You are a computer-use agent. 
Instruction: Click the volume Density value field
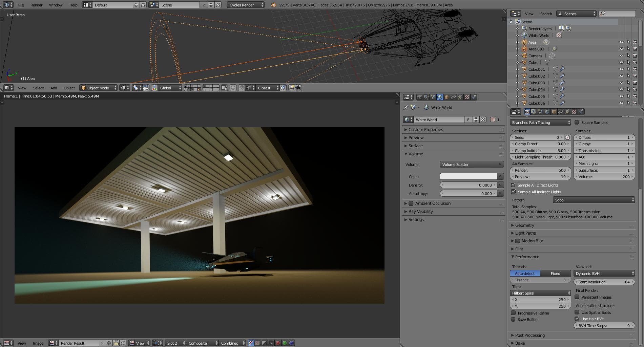click(468, 185)
